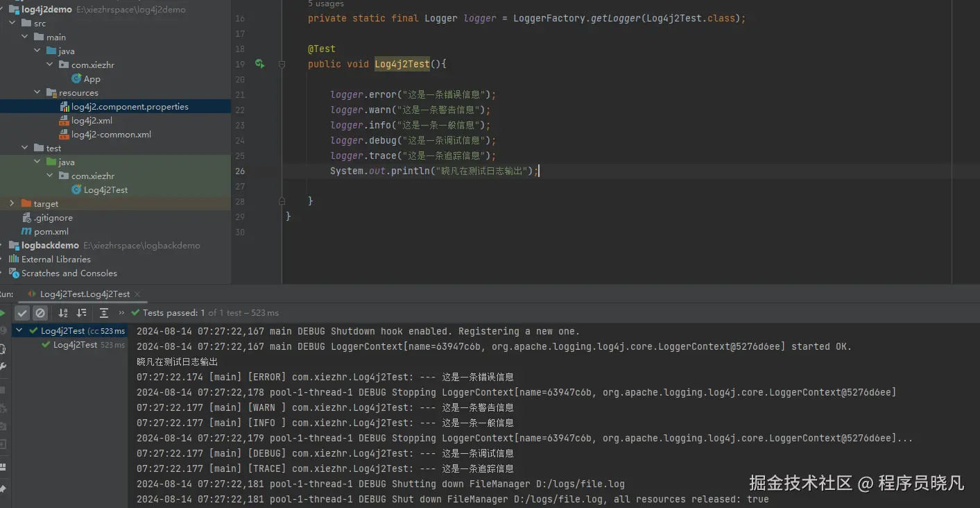Click the @Test annotation in the editor
This screenshot has height=508, width=980.
[x=322, y=49]
